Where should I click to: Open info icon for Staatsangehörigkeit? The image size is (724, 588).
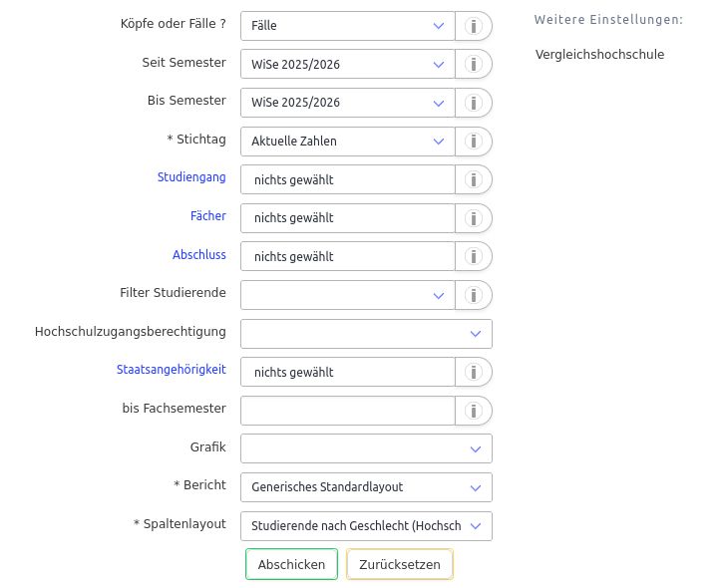tap(474, 373)
